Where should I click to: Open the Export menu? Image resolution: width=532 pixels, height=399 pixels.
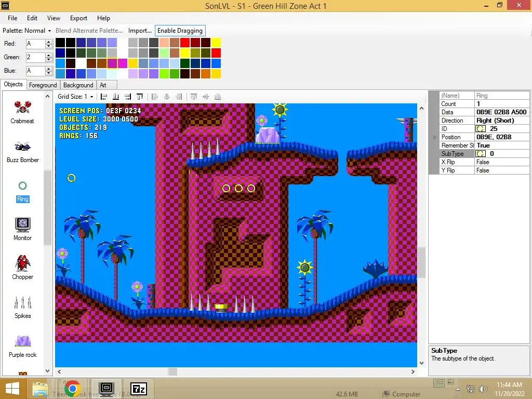(79, 18)
